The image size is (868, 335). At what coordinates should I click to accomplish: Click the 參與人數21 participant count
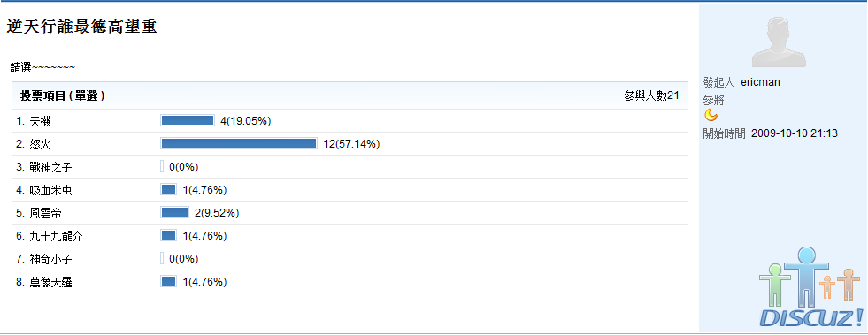(x=651, y=96)
